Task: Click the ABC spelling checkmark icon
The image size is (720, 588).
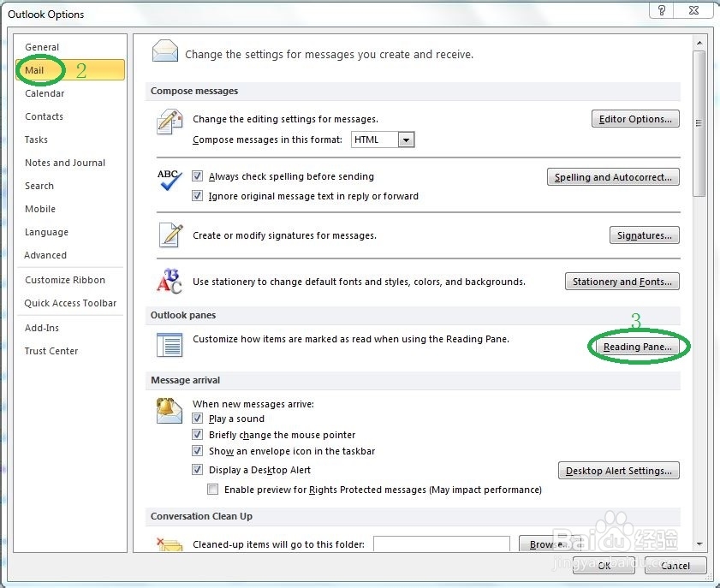Action: coord(170,180)
